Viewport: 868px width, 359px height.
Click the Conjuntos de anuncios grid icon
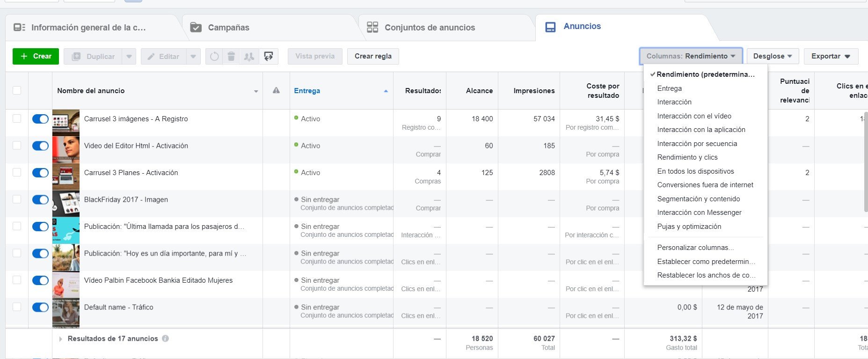372,27
